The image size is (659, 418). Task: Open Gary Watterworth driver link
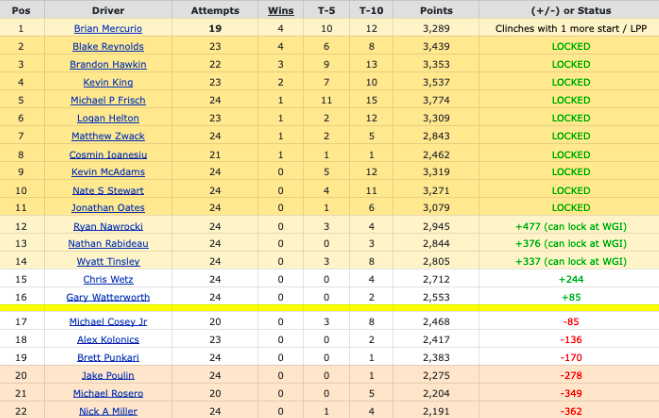108,297
